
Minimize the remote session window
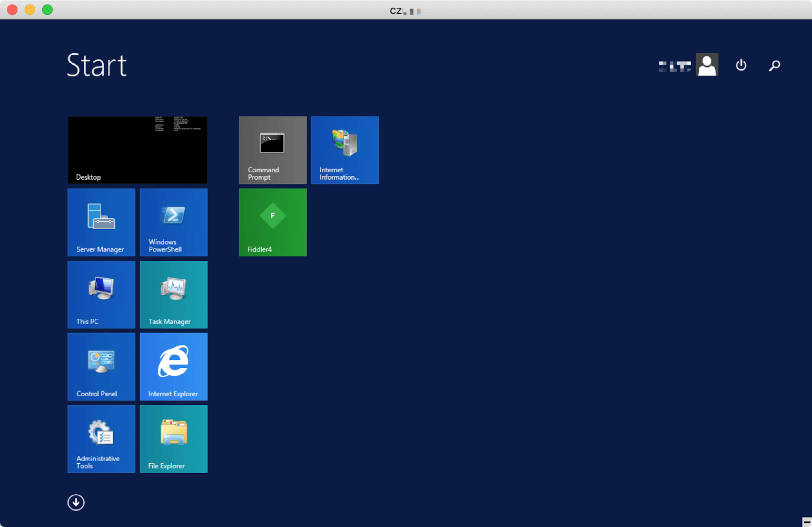pyautogui.click(x=30, y=9)
